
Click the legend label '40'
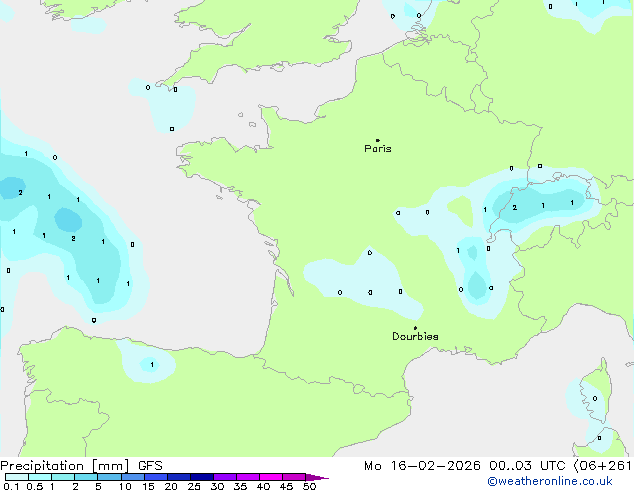pos(263,486)
